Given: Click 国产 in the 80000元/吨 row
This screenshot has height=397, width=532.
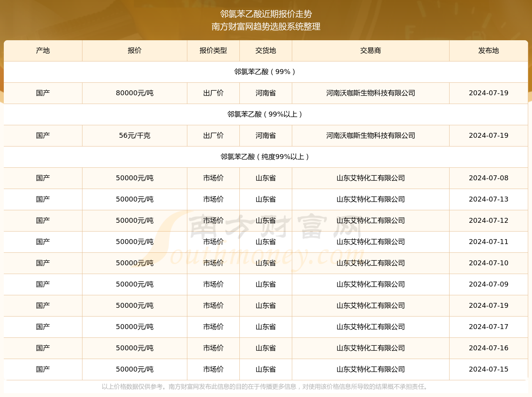Looking at the screenshot, I should point(43,93).
